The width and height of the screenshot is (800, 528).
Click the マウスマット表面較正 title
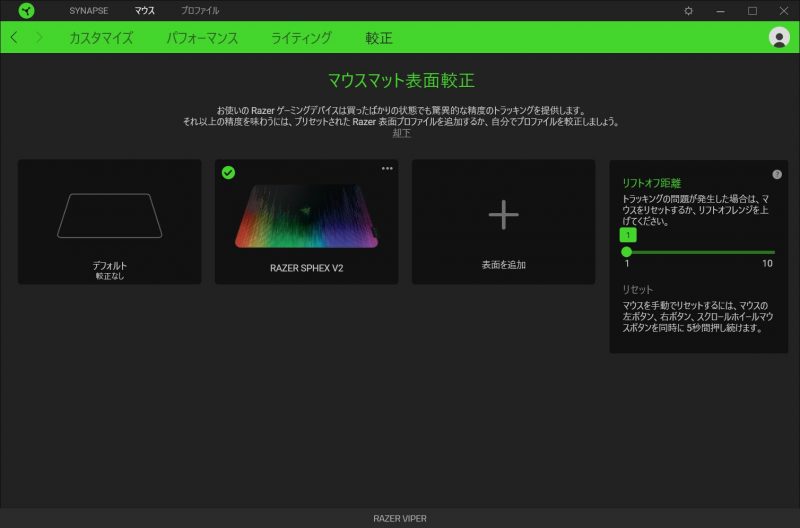[x=401, y=80]
